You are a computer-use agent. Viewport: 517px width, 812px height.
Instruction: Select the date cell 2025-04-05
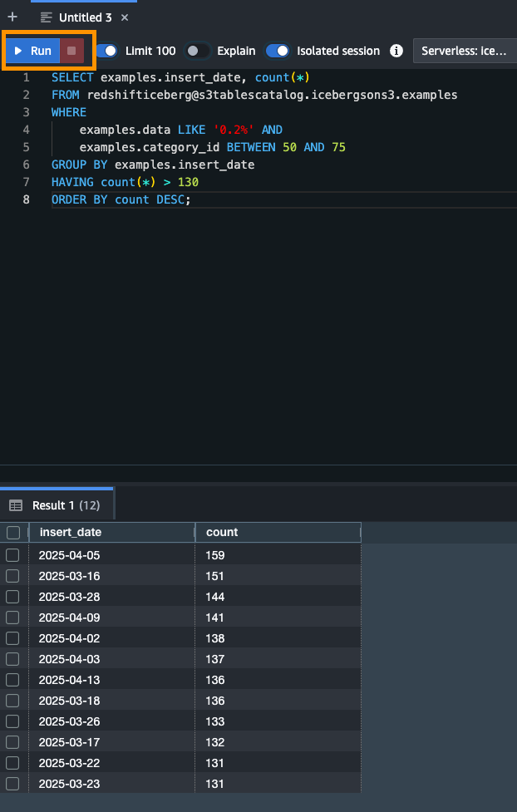(x=112, y=555)
